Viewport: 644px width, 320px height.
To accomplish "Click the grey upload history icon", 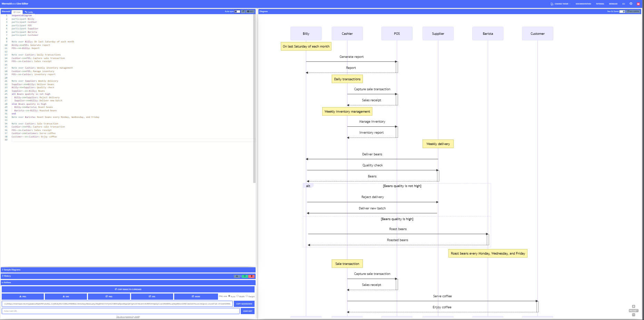I will [x=237, y=276].
